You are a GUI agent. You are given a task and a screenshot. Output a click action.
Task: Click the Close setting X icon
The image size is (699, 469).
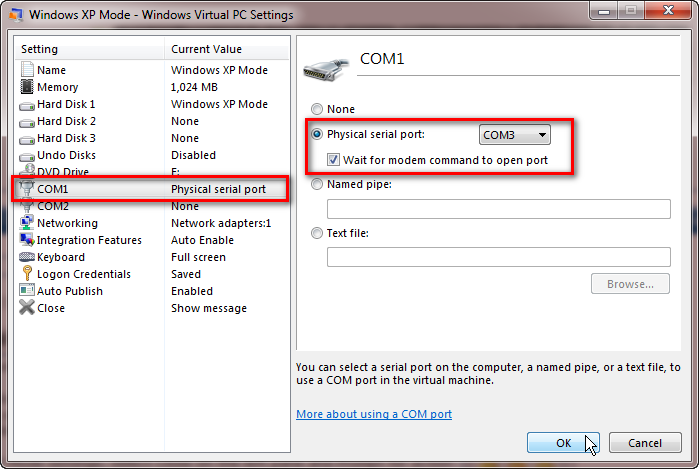point(27,307)
